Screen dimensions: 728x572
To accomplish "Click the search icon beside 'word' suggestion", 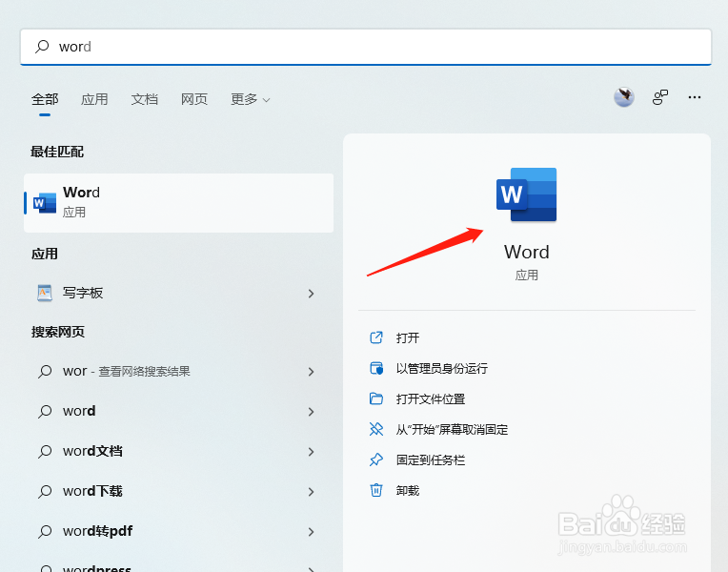I will pyautogui.click(x=45, y=411).
